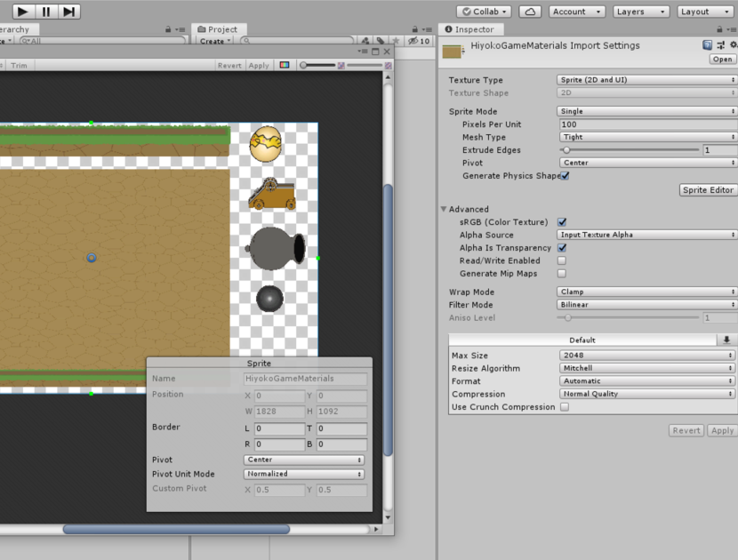Image resolution: width=738 pixels, height=560 pixels.
Task: Disable Generate Physics Shape
Action: [564, 176]
